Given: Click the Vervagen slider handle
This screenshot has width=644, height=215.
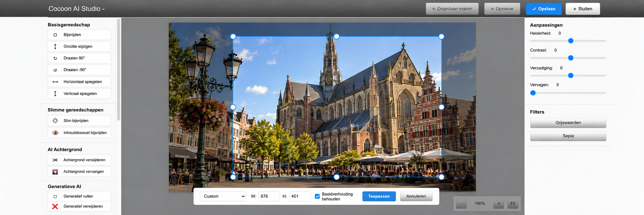Looking at the screenshot, I should [533, 93].
